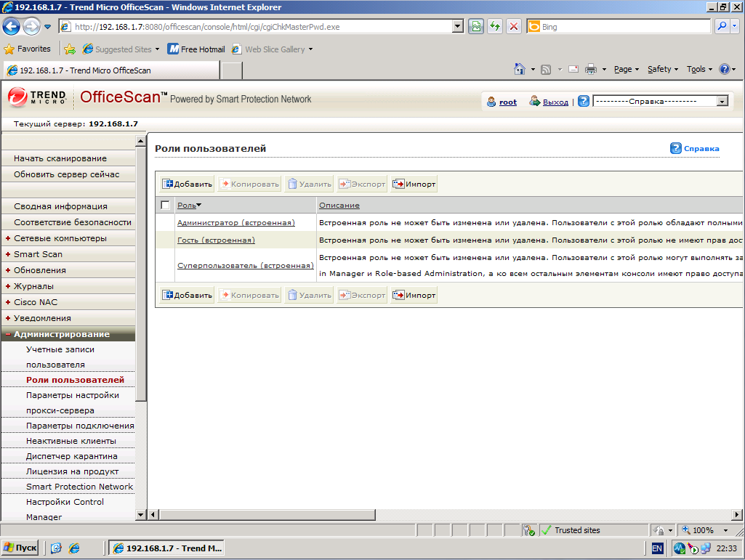This screenshot has width=745, height=560.
Task: Stop loading with the red X icon
Action: pyautogui.click(x=514, y=27)
